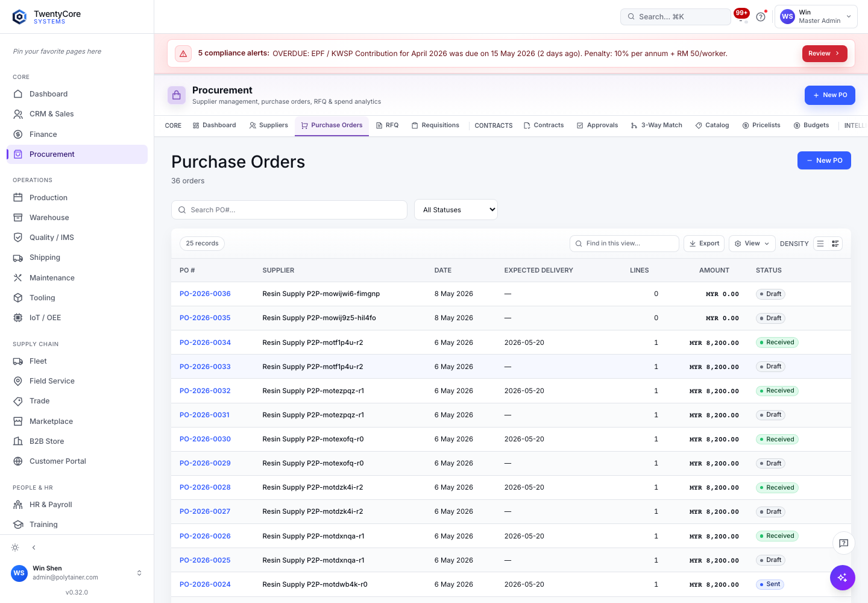
Task: Click the B2B Store icon
Action: point(18,441)
